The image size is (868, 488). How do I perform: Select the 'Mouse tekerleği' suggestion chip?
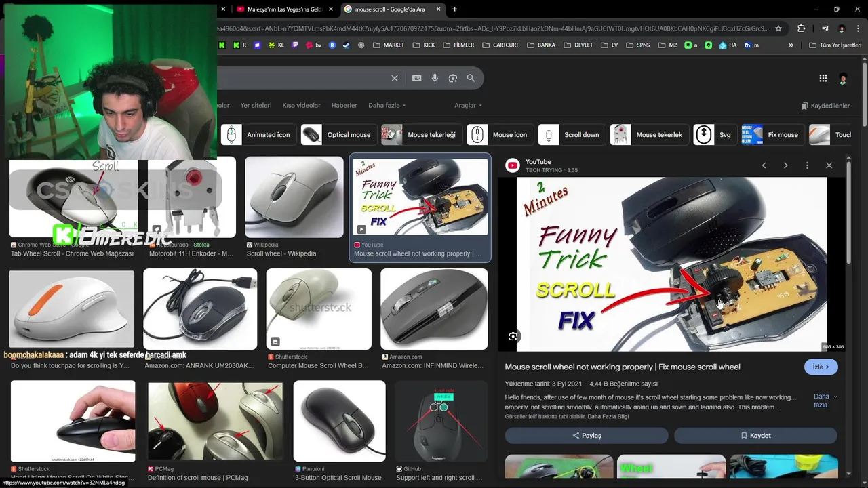[422, 135]
